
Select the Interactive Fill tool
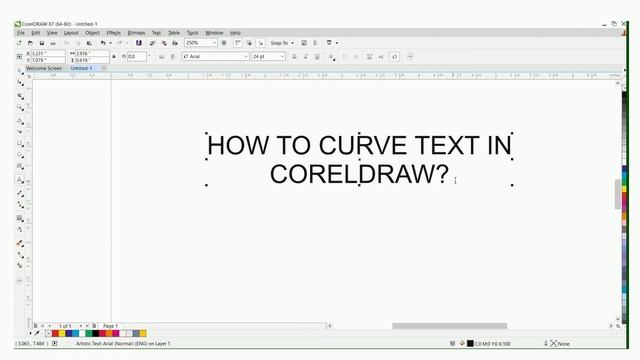tap(20, 255)
